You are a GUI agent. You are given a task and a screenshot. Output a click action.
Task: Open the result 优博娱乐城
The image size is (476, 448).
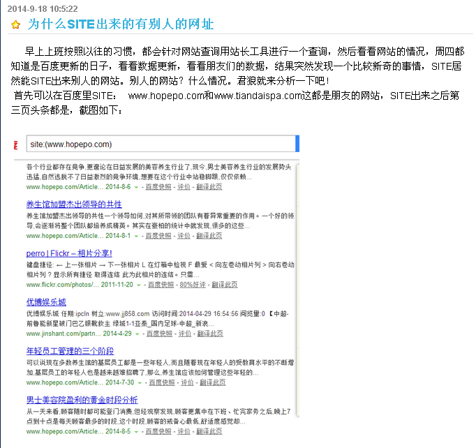point(46,302)
